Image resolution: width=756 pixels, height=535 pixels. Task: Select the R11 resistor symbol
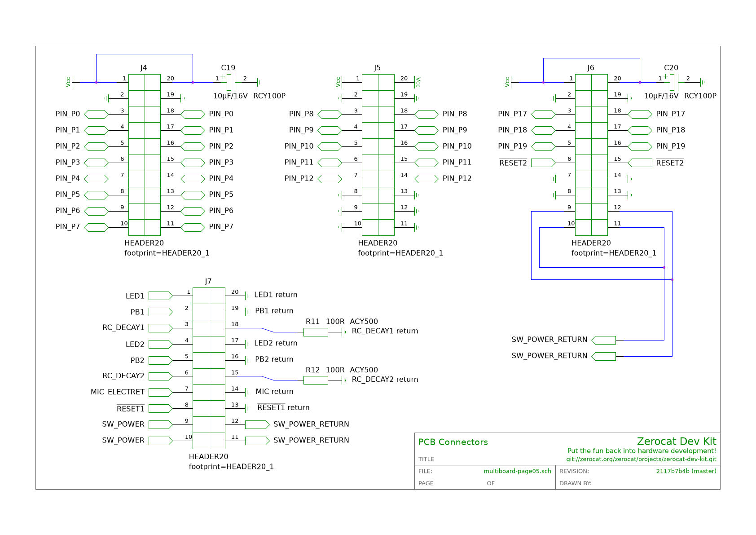tap(316, 332)
